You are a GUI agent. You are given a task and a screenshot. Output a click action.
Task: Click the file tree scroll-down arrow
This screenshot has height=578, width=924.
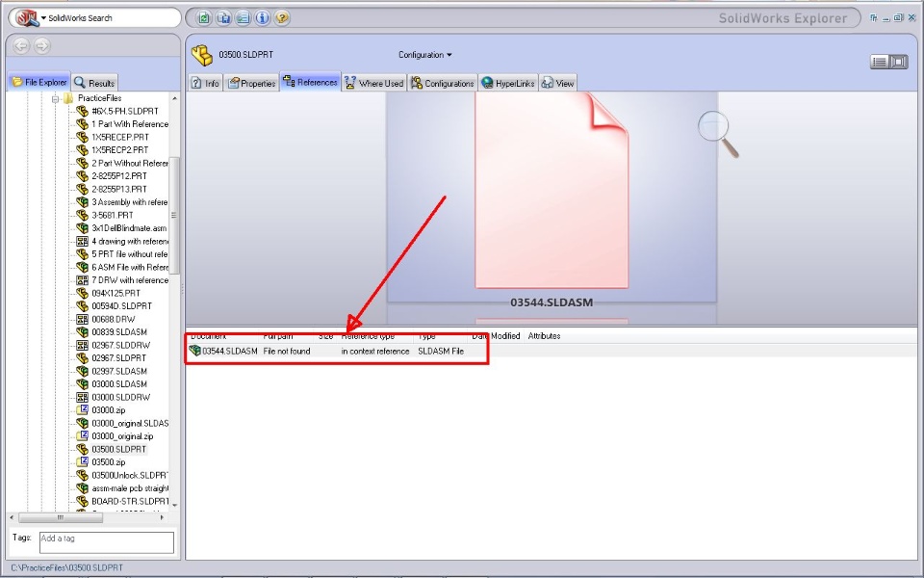pos(174,505)
